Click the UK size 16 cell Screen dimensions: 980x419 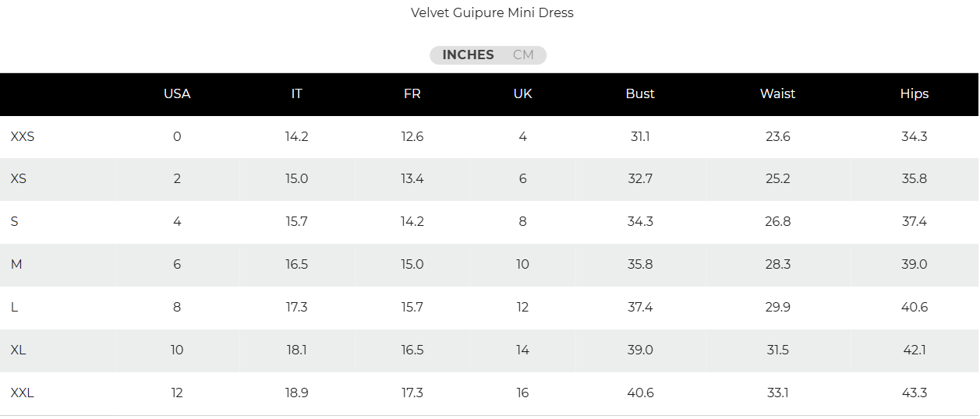point(522,393)
